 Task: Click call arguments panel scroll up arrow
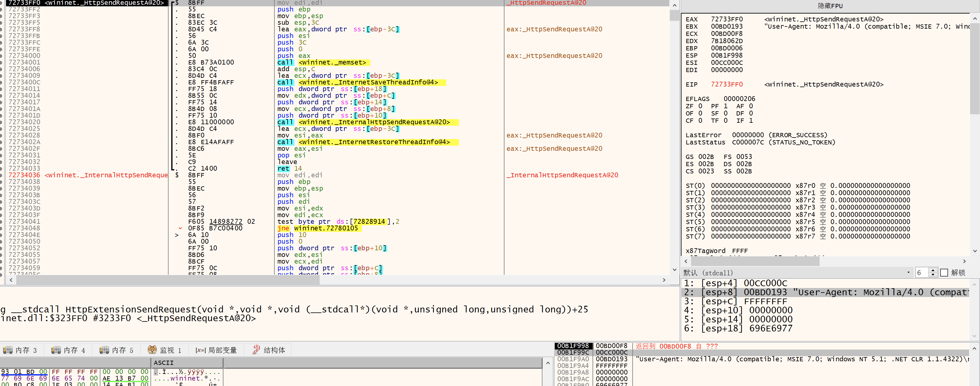[974, 284]
